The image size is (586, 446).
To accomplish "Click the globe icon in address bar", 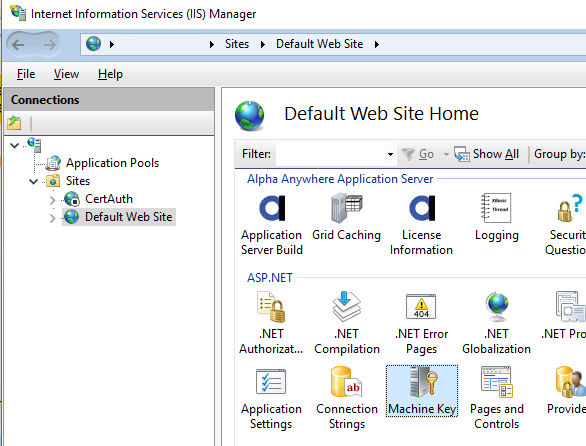I will tap(93, 44).
